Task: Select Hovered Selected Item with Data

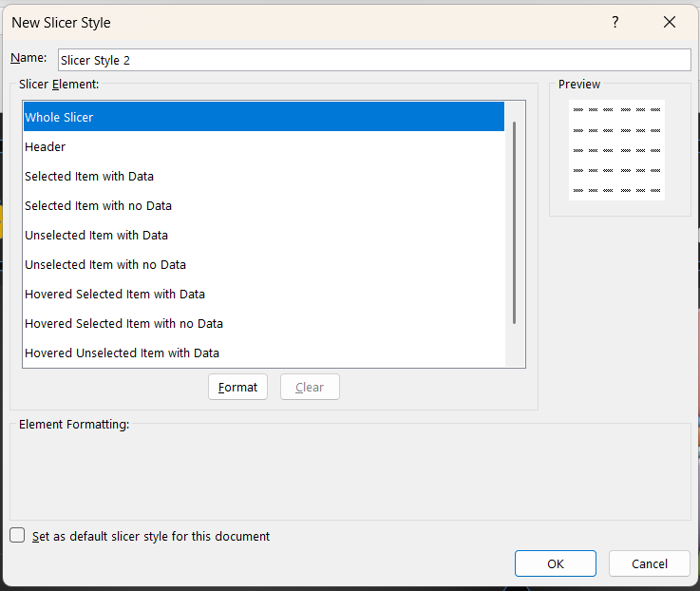Action: coord(264,294)
